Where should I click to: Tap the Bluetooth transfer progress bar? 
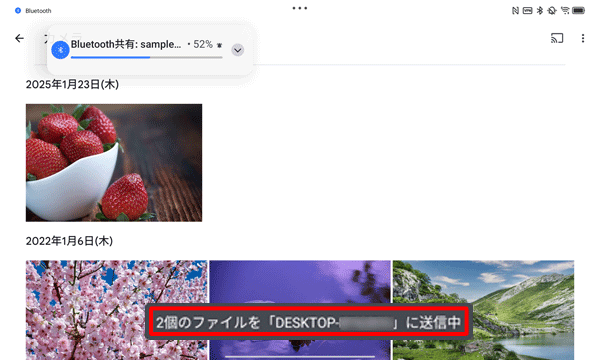click(147, 57)
